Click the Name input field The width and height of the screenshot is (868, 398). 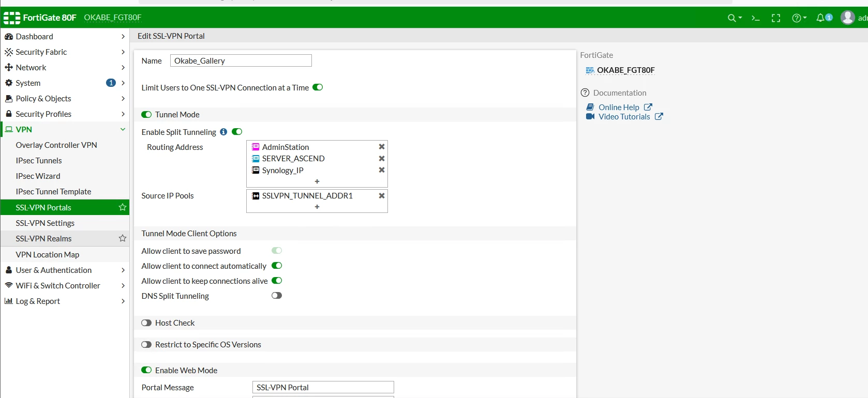241,61
